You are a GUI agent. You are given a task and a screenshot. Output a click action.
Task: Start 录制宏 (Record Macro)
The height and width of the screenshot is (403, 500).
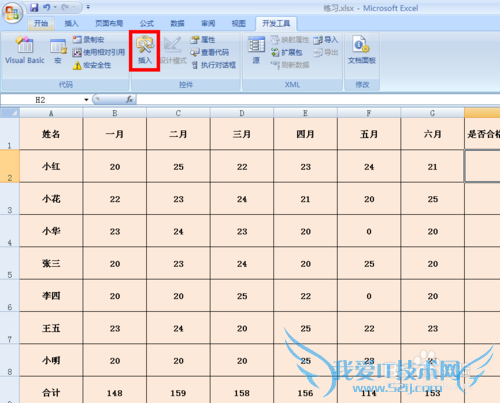(x=89, y=40)
